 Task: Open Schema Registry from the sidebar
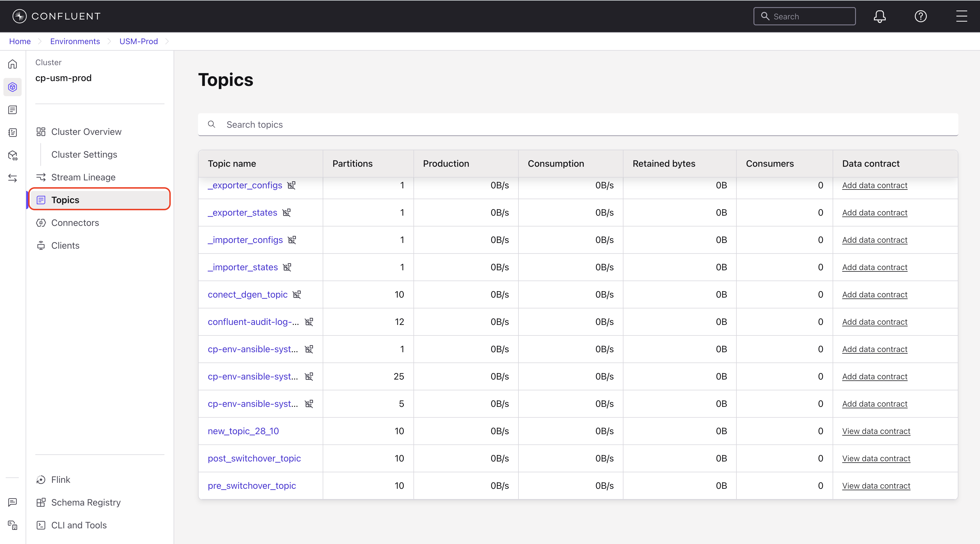[86, 502]
